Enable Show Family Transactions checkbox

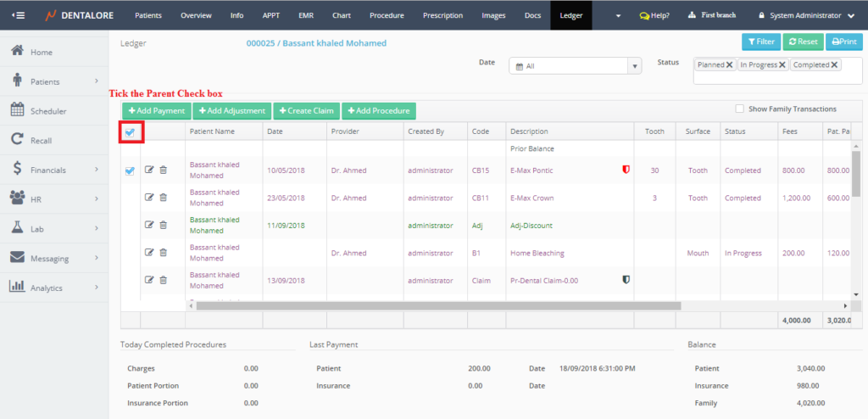tap(739, 109)
